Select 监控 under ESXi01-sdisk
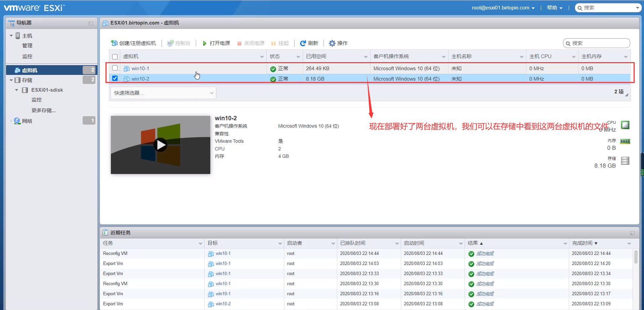Screen dimensions: 644x310 point(37,100)
